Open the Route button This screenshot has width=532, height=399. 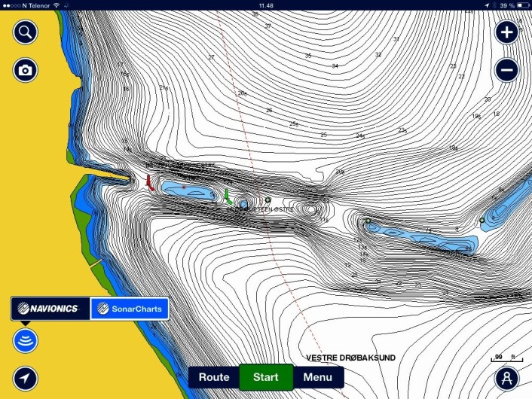214,377
